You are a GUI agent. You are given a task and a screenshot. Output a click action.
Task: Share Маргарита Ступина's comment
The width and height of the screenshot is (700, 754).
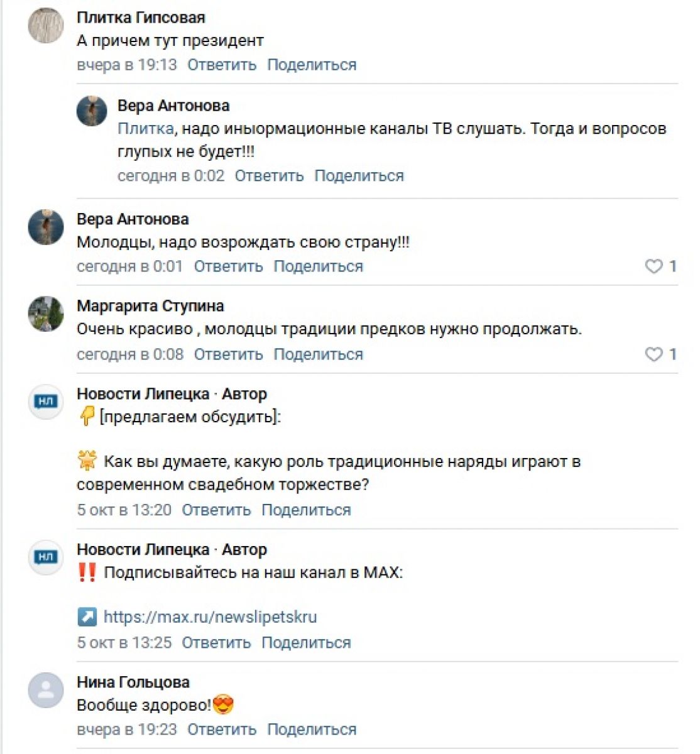[x=318, y=354]
